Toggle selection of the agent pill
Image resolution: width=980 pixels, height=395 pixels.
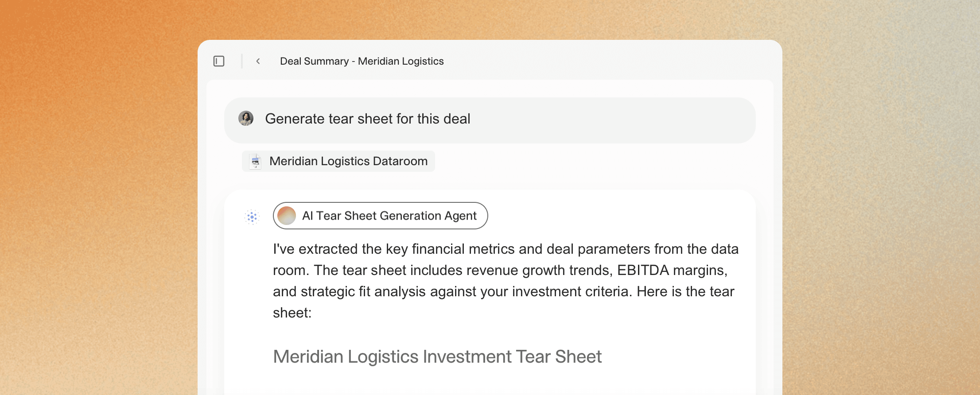pos(380,216)
